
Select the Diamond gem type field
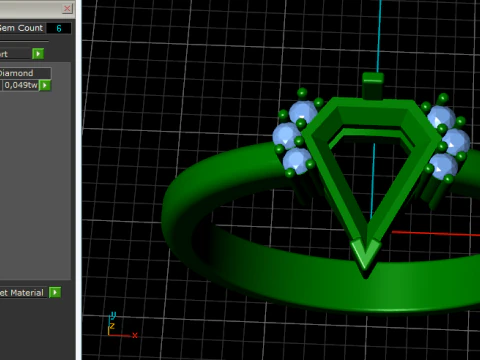pyautogui.click(x=25, y=73)
